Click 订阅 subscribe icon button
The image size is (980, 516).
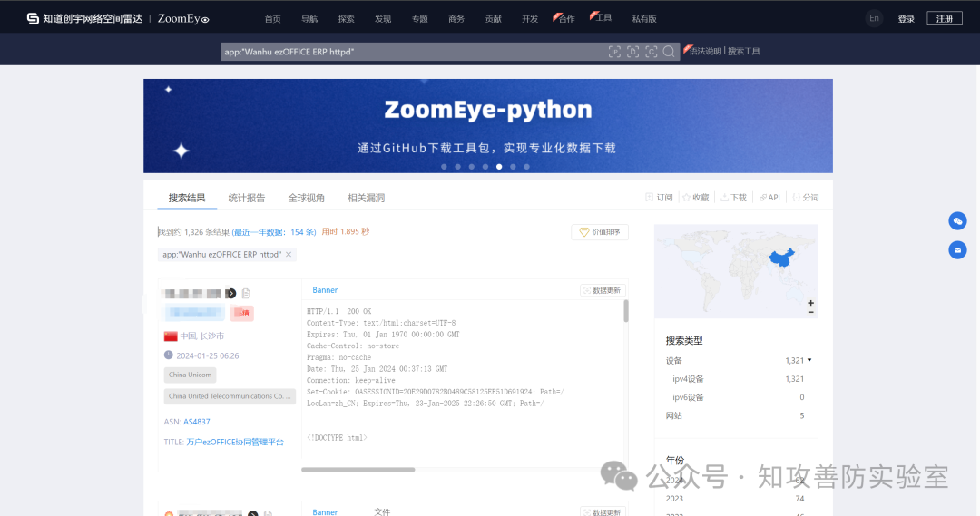point(659,198)
